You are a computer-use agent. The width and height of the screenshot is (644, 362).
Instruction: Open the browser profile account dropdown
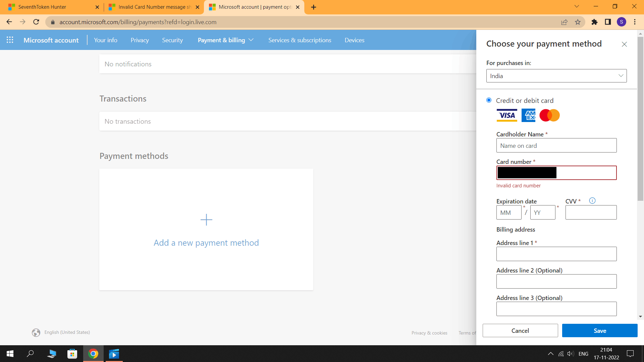click(622, 22)
